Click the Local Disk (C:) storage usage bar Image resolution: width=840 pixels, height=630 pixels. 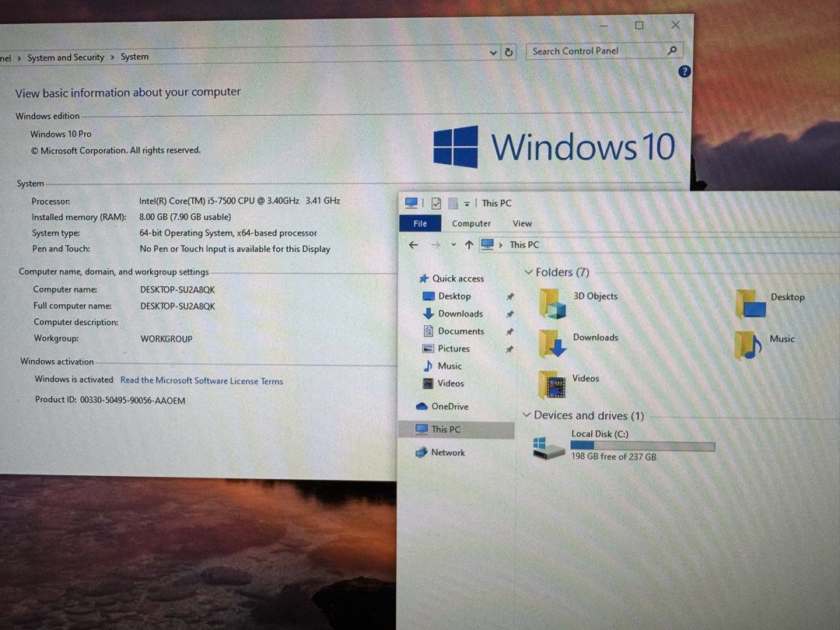pos(642,446)
